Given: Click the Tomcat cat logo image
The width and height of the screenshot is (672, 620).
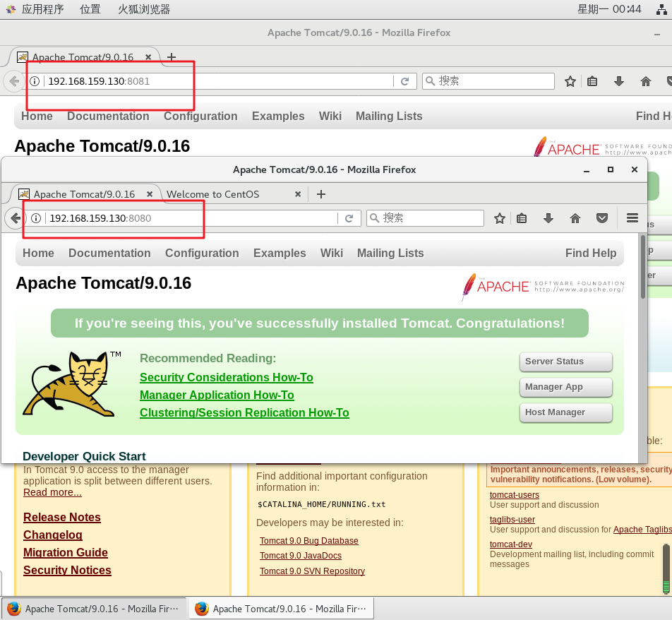Looking at the screenshot, I should (69, 384).
